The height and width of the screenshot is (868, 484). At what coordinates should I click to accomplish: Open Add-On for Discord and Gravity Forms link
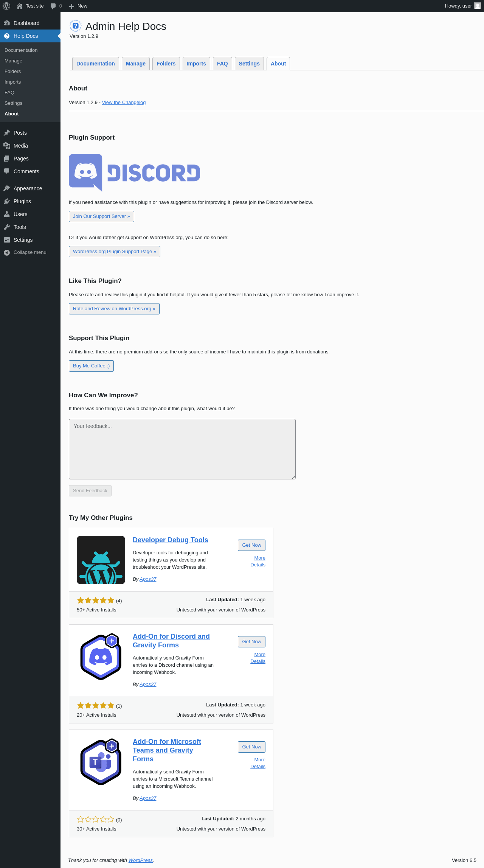click(x=171, y=641)
